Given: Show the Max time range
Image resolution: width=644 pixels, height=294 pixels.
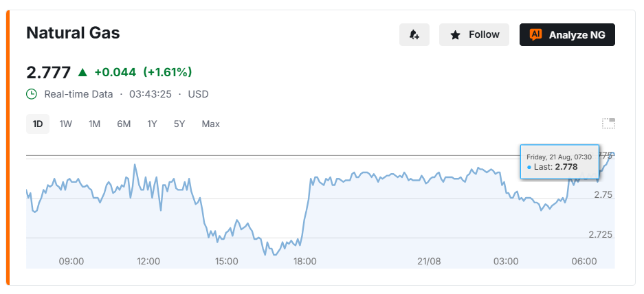Looking at the screenshot, I should (x=211, y=124).
